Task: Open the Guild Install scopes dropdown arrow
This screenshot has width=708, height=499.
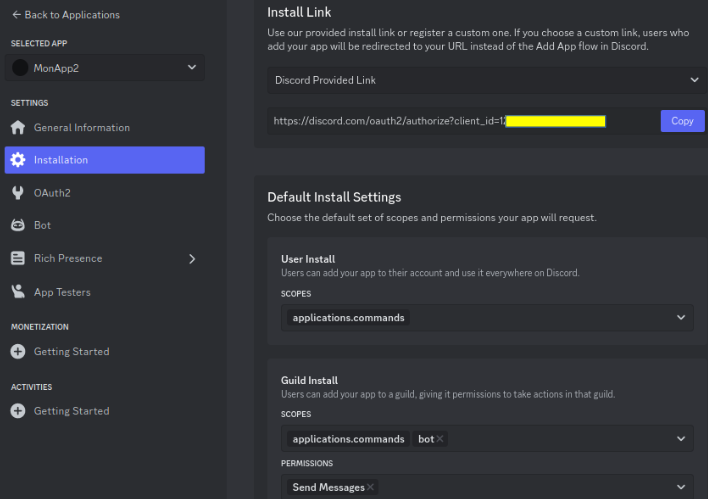Action: click(681, 438)
